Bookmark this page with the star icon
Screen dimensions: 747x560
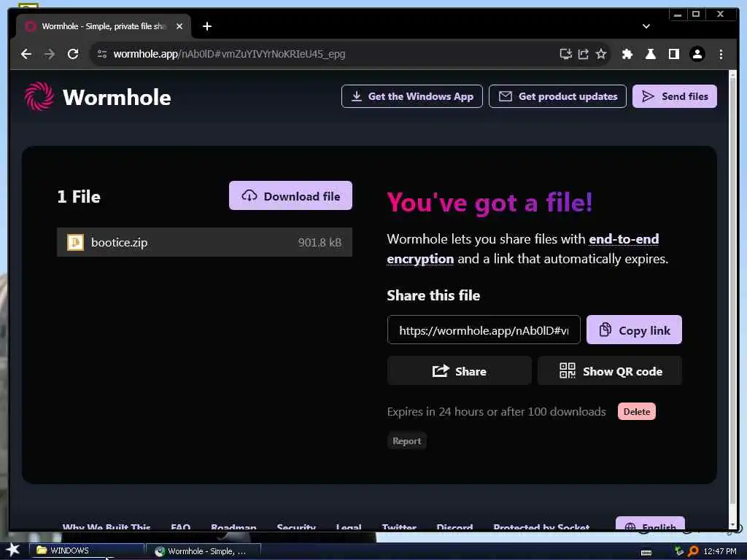[601, 54]
